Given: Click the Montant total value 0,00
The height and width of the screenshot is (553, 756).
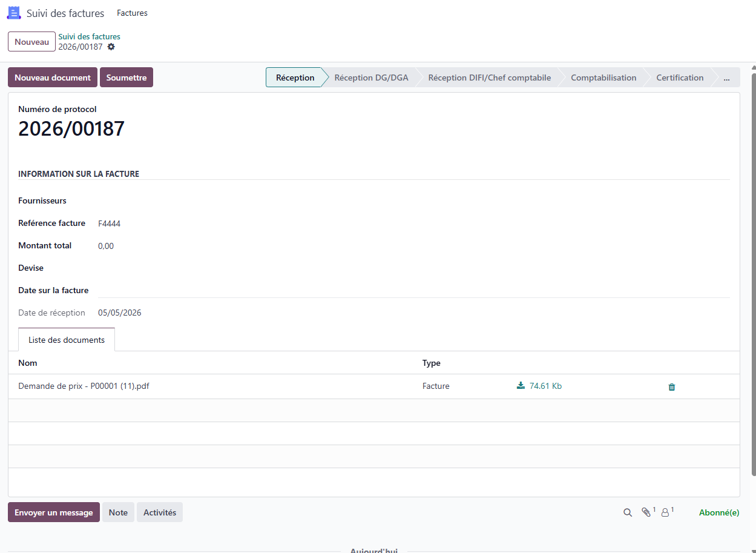Looking at the screenshot, I should pos(106,246).
